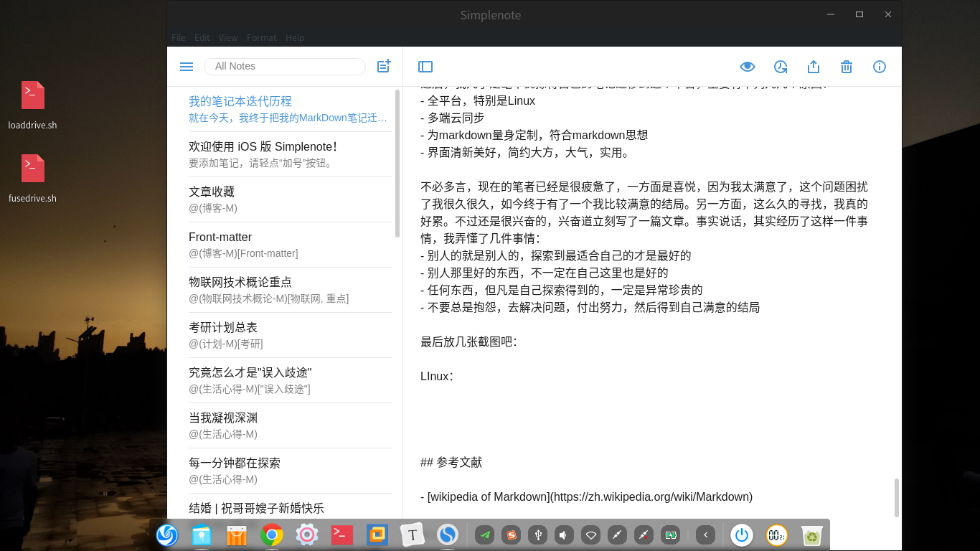Image resolution: width=980 pixels, height=551 pixels.
Task: Show note info panel
Action: [880, 67]
